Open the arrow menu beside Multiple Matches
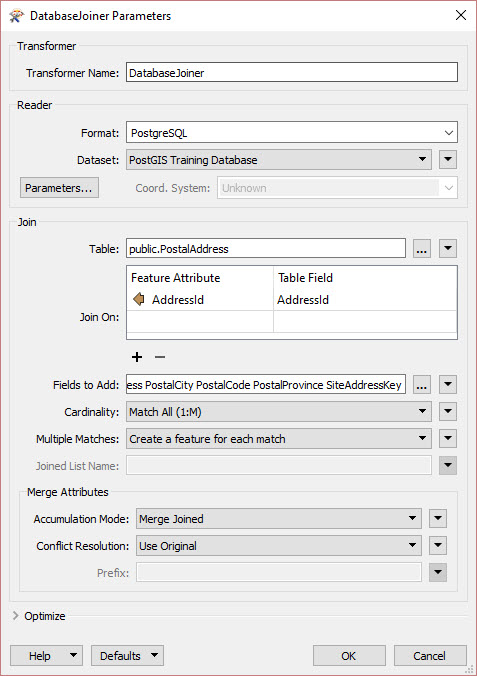Viewport: 477px width, 676px height. point(448,439)
